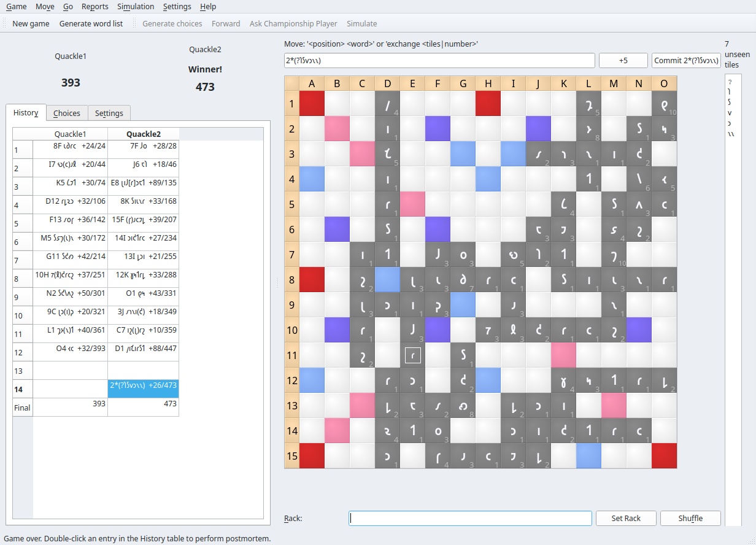756x545 pixels.
Task: Click the red triple-word square at A1
Action: tap(312, 104)
